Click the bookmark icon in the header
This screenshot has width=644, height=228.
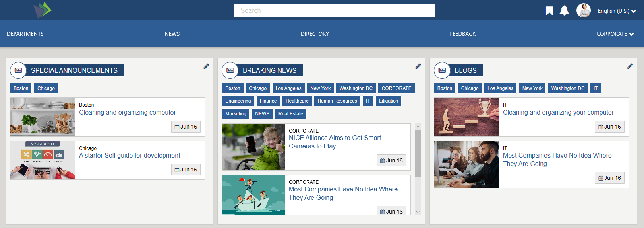pos(549,11)
